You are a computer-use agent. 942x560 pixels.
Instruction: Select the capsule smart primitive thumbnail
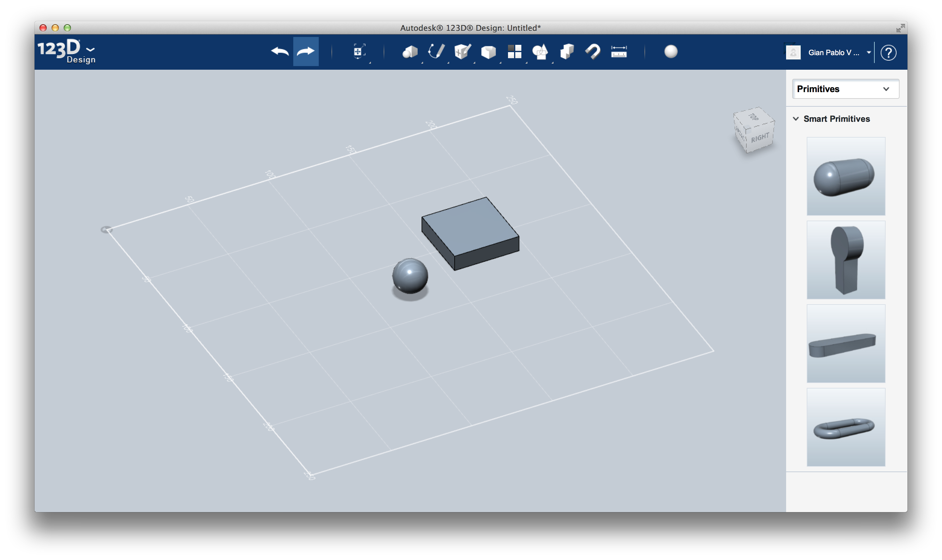(846, 177)
